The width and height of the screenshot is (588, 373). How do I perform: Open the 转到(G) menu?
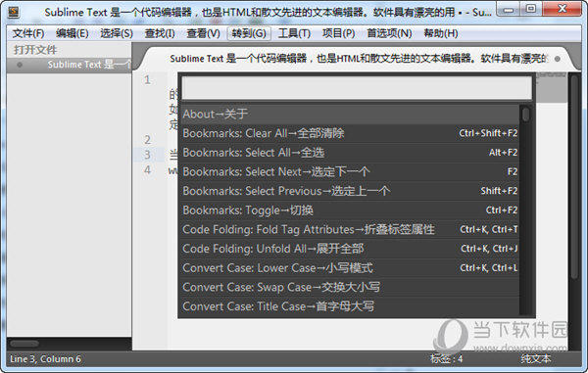(249, 33)
